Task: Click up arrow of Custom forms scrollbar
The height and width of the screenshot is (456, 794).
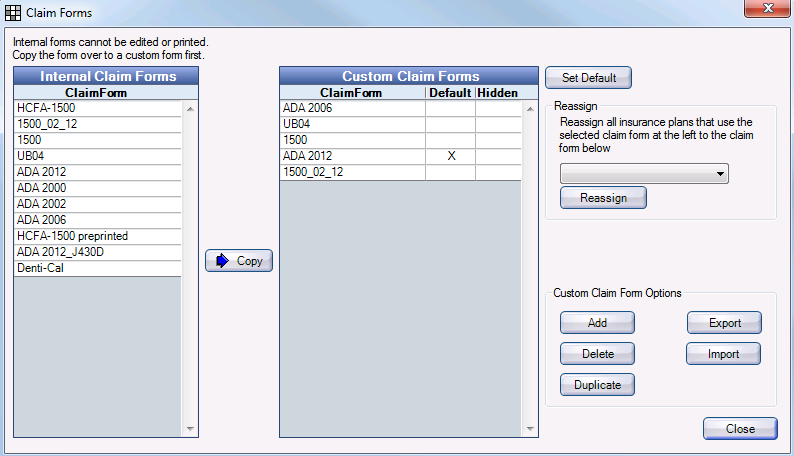Action: click(x=530, y=109)
